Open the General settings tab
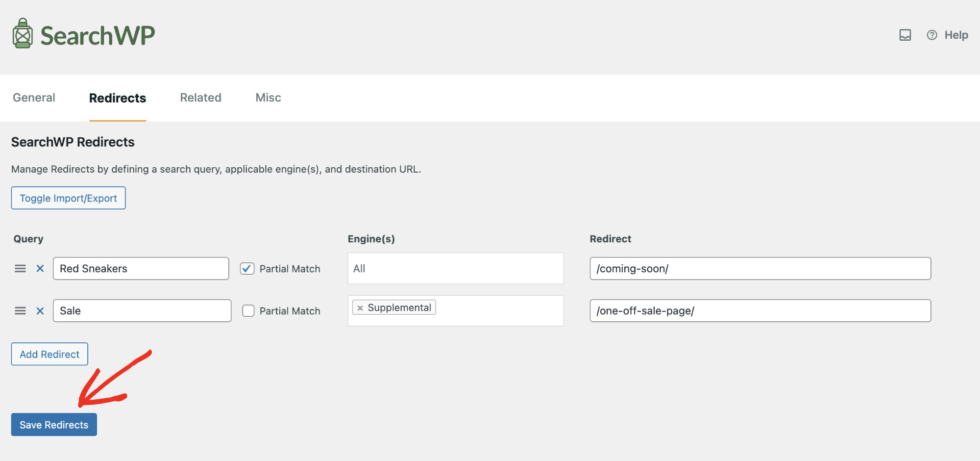 (x=34, y=98)
